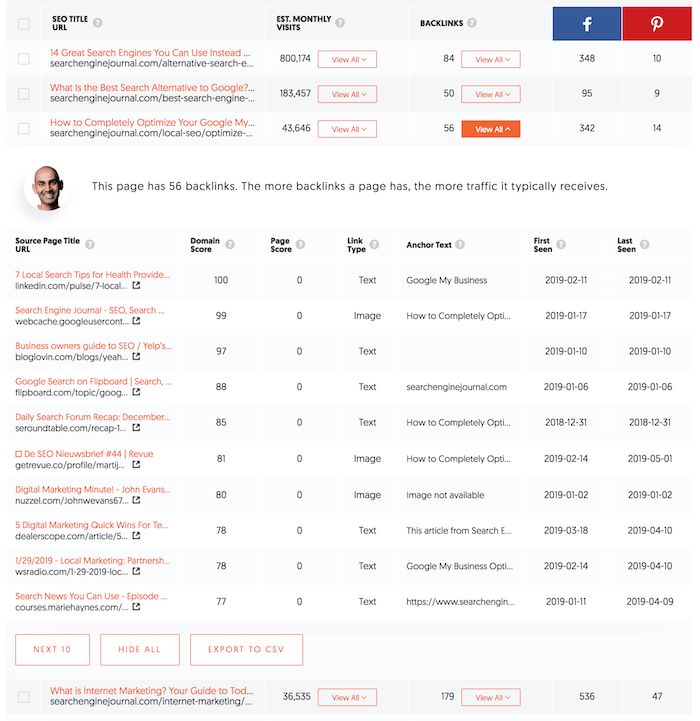Open external link icon for getrevue.co URL

pos(136,465)
